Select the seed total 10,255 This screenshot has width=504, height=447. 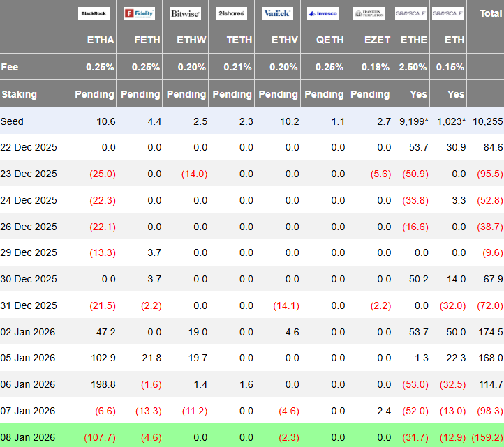coord(488,121)
